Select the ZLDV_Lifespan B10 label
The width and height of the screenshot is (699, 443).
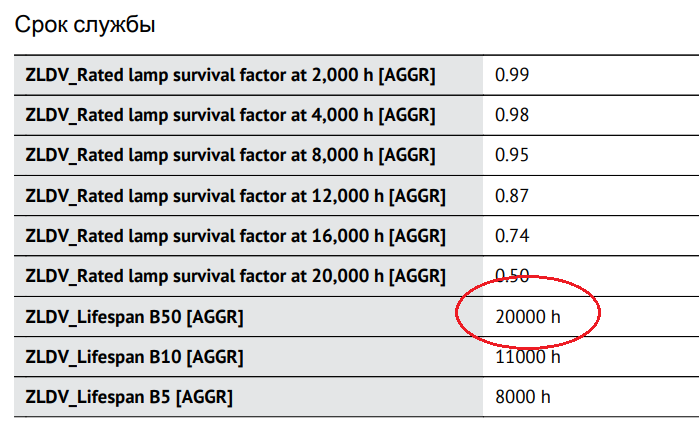coord(134,357)
